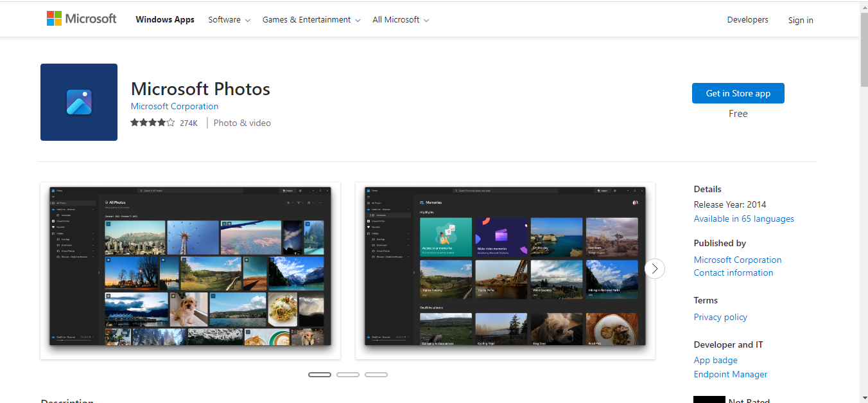Open the Endpoint Manager link
This screenshot has width=868, height=403.
tap(731, 374)
